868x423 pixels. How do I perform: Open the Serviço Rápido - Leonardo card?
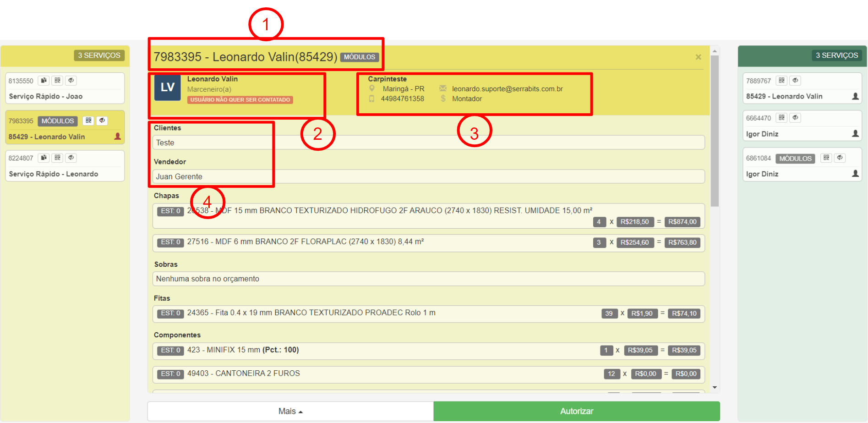tap(65, 165)
